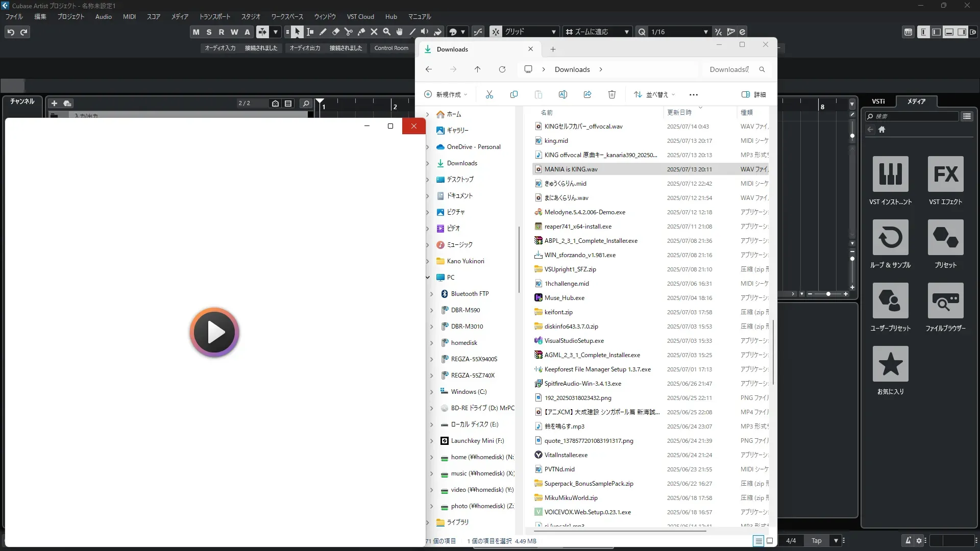Open Loops & Samples tile
This screenshot has height=551, width=980.
tap(890, 237)
